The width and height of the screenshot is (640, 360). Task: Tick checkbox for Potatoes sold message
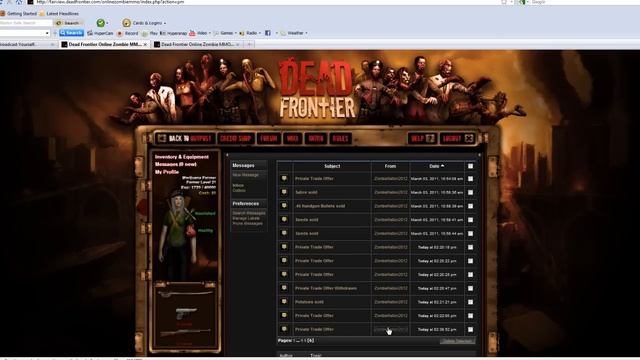click(x=470, y=302)
